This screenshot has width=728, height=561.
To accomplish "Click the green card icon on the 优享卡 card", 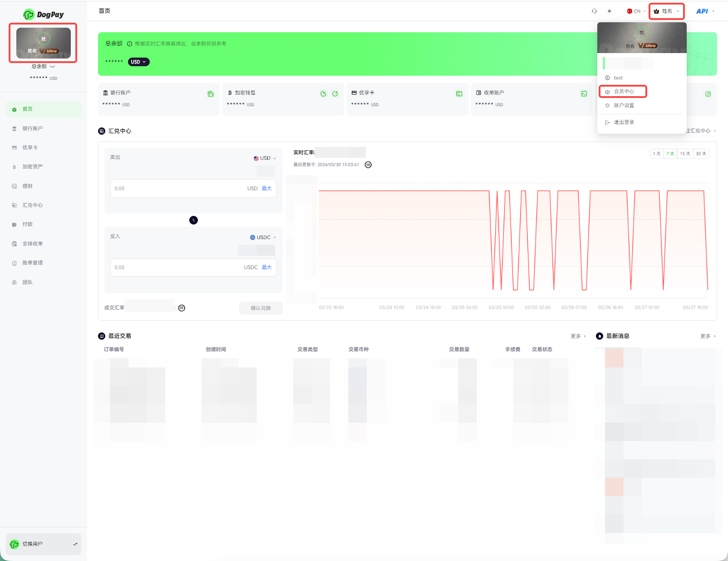I will coord(459,94).
